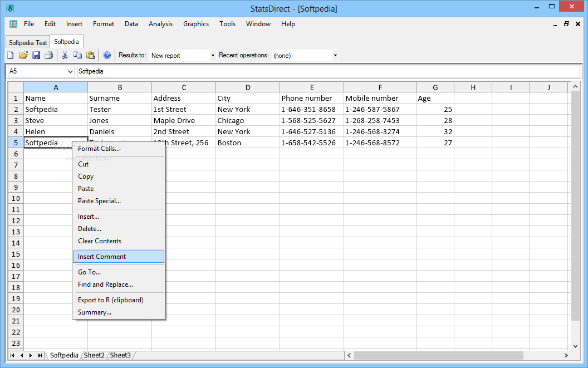Choose Export to R (clipboard)

coord(118,300)
